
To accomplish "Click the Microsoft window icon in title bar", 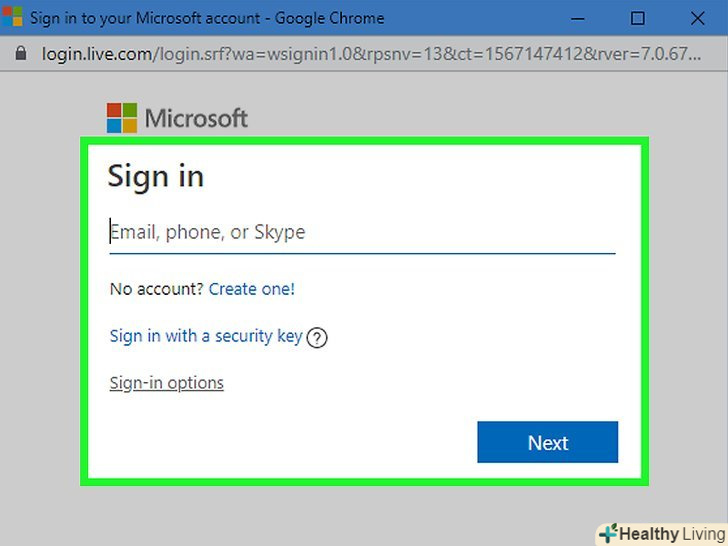I will pos(12,18).
